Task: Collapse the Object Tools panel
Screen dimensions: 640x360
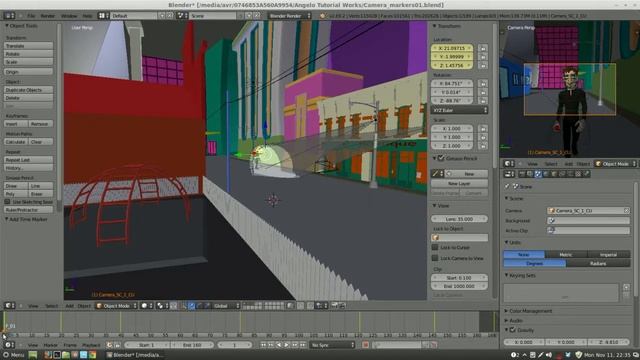Action: click(x=7, y=26)
